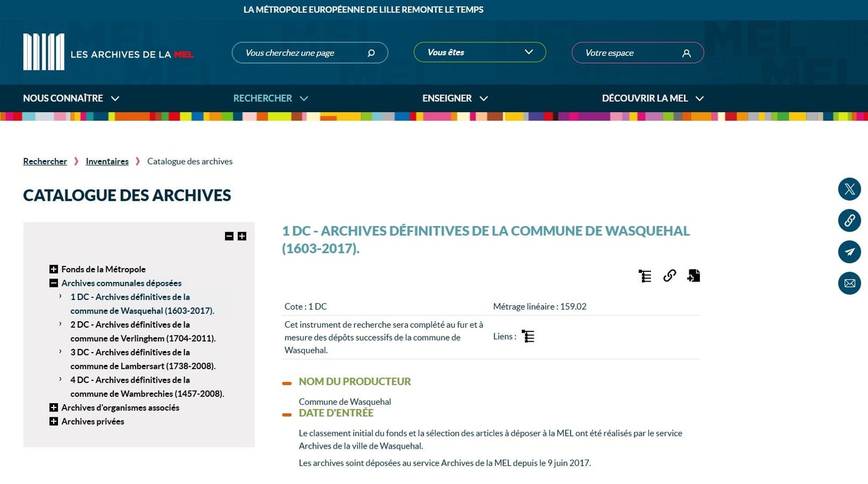The height and width of the screenshot is (484, 868).
Task: Click the record title 1 DC Wasquehal heading
Action: coord(486,239)
